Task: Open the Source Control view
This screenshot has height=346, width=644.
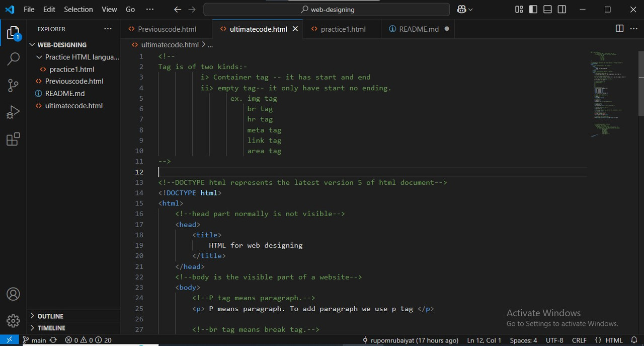Action: point(13,86)
